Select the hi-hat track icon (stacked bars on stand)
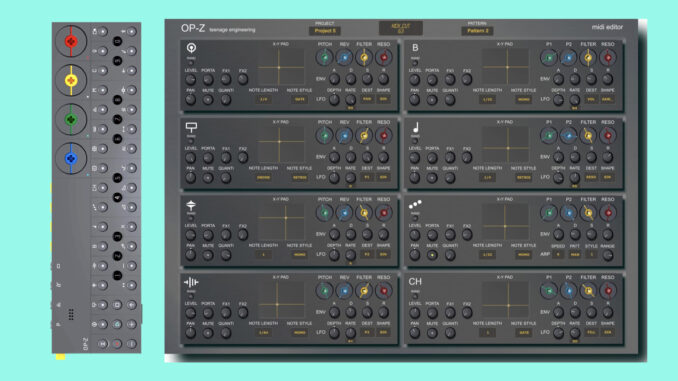The width and height of the screenshot is (678, 381). [191, 205]
